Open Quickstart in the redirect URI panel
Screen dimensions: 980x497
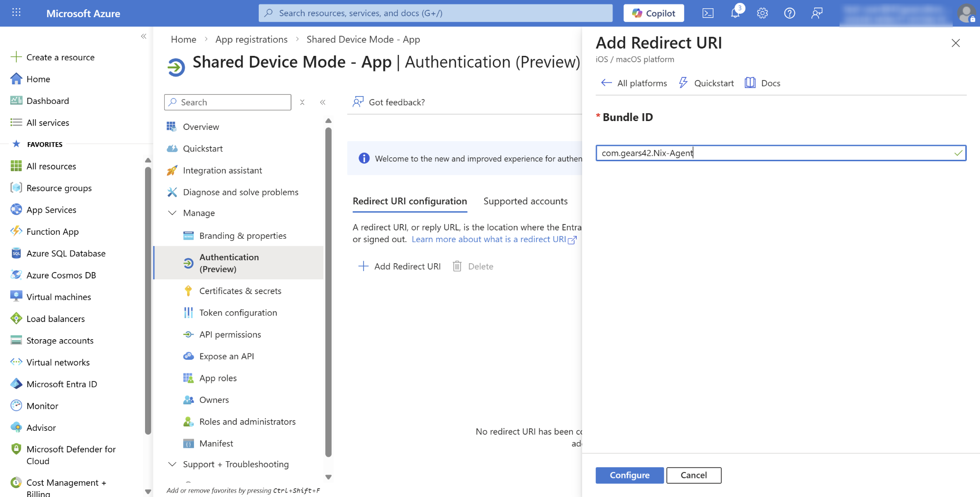[706, 83]
